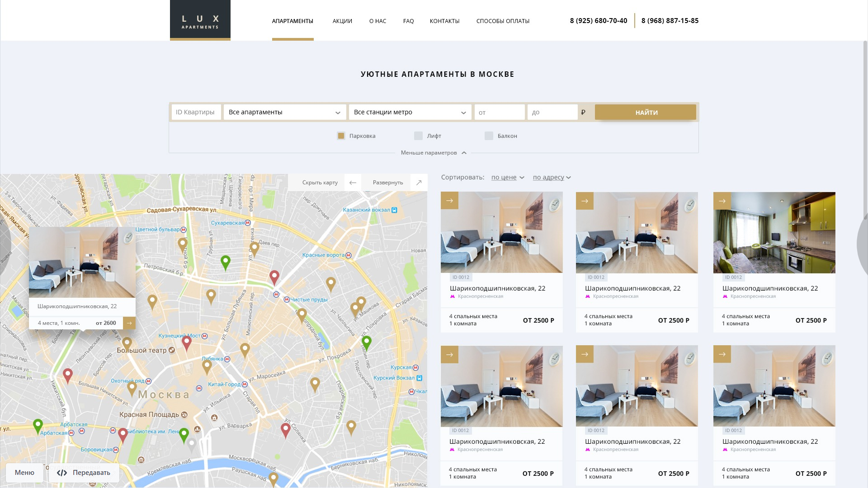Open the Акции menu item

[342, 21]
